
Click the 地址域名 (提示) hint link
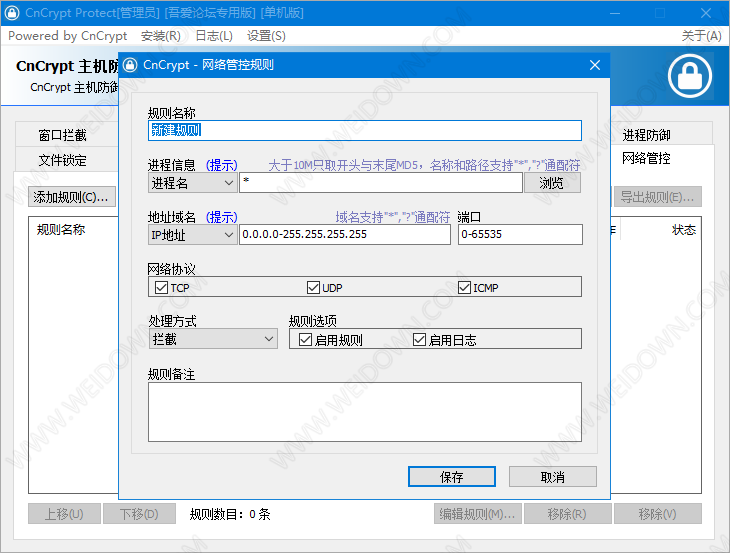coord(222,217)
